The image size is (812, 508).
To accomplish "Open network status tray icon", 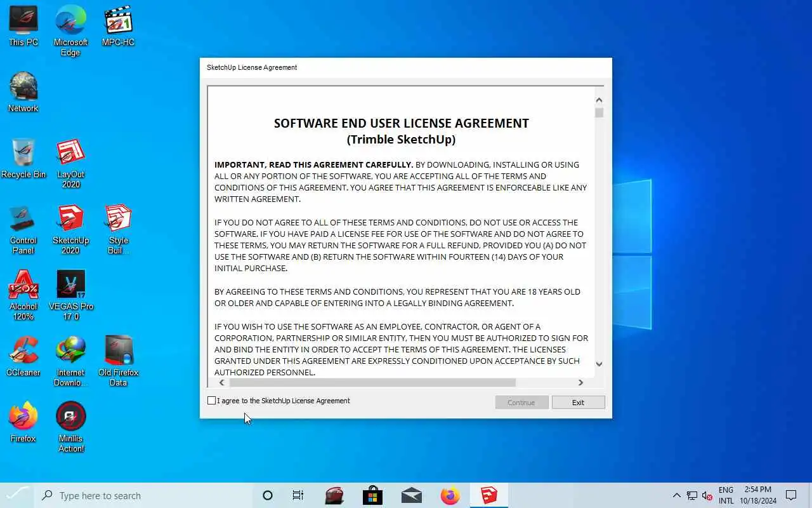I will point(692,495).
